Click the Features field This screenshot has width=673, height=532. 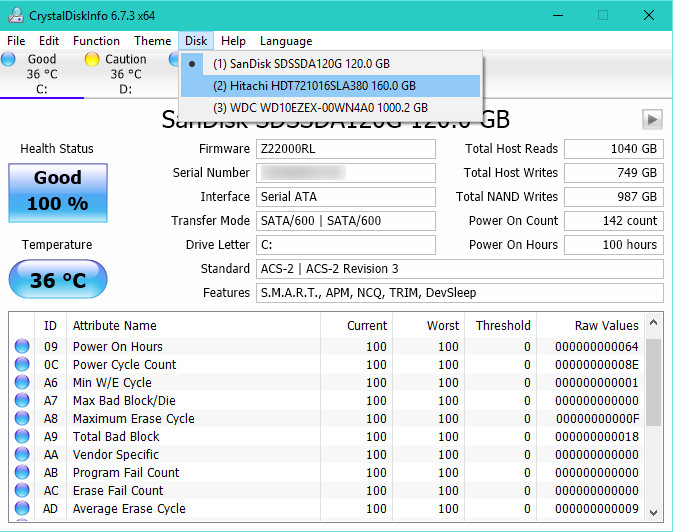(460, 293)
